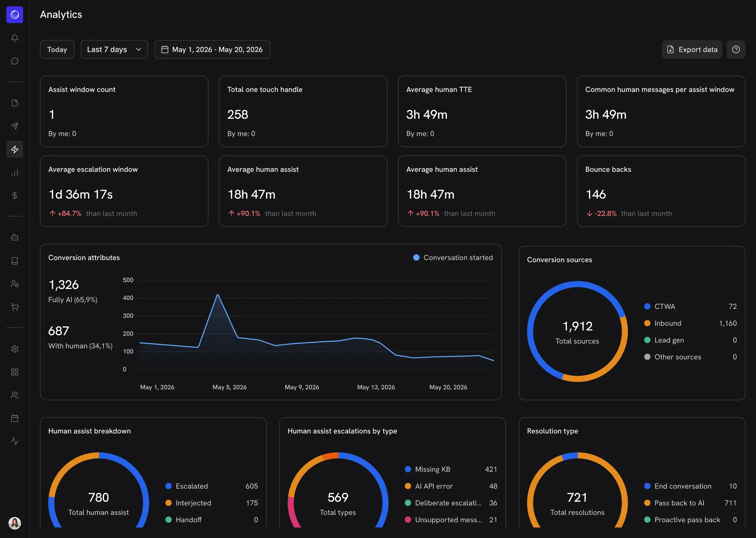The image size is (756, 538).
Task: Click the Pass back to AI legend entry
Action: [690, 503]
